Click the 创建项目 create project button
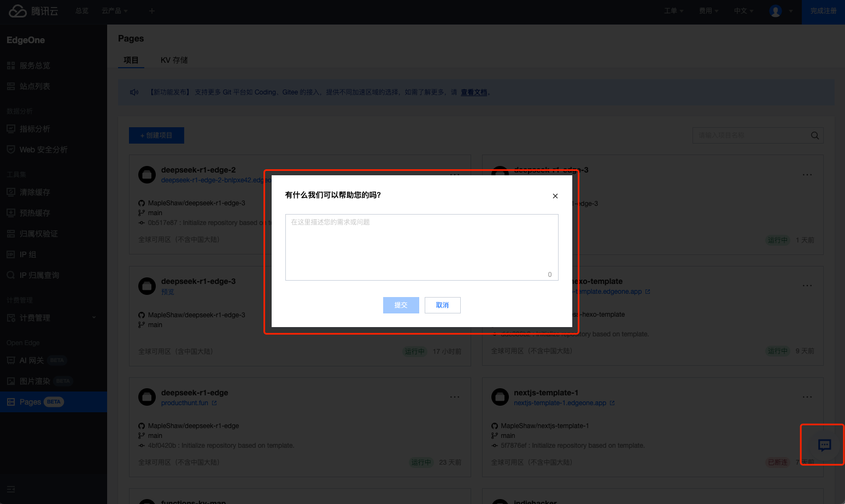This screenshot has height=504, width=845. [156, 135]
